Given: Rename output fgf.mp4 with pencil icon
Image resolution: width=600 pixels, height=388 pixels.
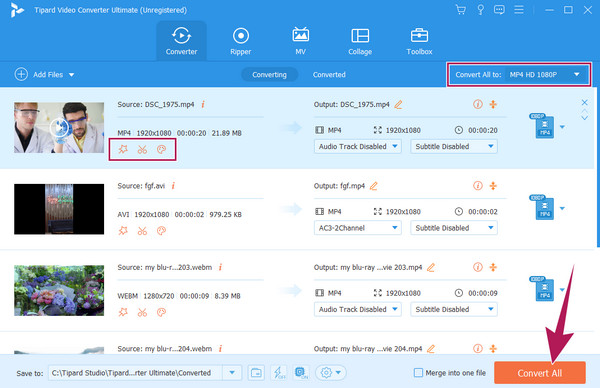Looking at the screenshot, I should pyautogui.click(x=374, y=186).
